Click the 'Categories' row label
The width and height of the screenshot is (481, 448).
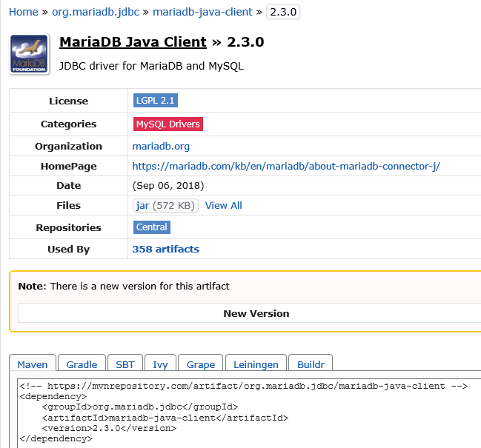coord(68,124)
